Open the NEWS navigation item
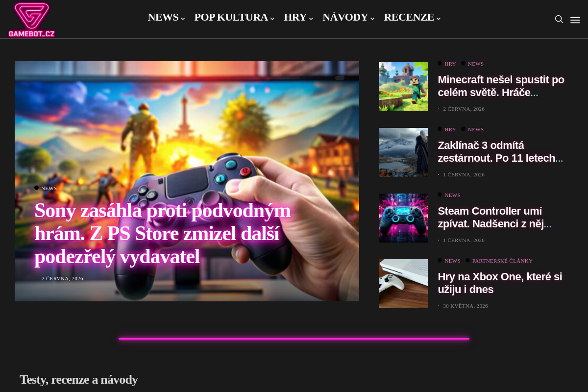The image size is (588, 392). point(163,17)
